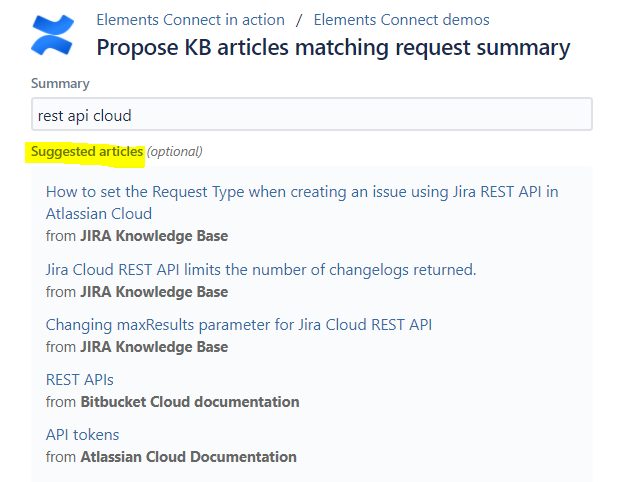
Task: Open 'Changing maxResults parameter' article
Action: click(x=239, y=325)
